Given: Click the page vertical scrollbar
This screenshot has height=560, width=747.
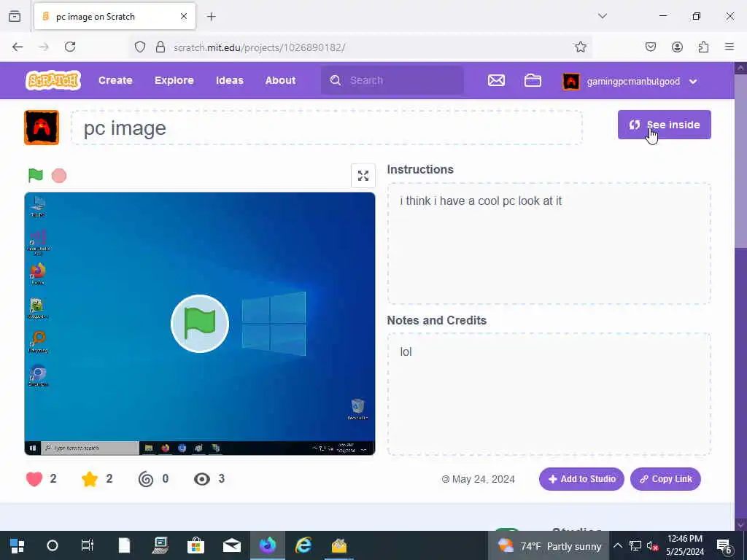Looking at the screenshot, I should coord(741,295).
